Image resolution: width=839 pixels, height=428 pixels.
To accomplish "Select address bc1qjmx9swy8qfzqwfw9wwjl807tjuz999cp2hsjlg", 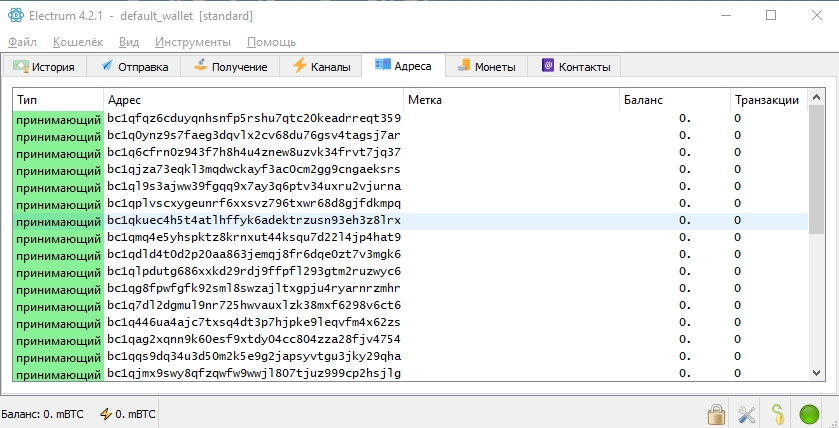I will tap(254, 373).
